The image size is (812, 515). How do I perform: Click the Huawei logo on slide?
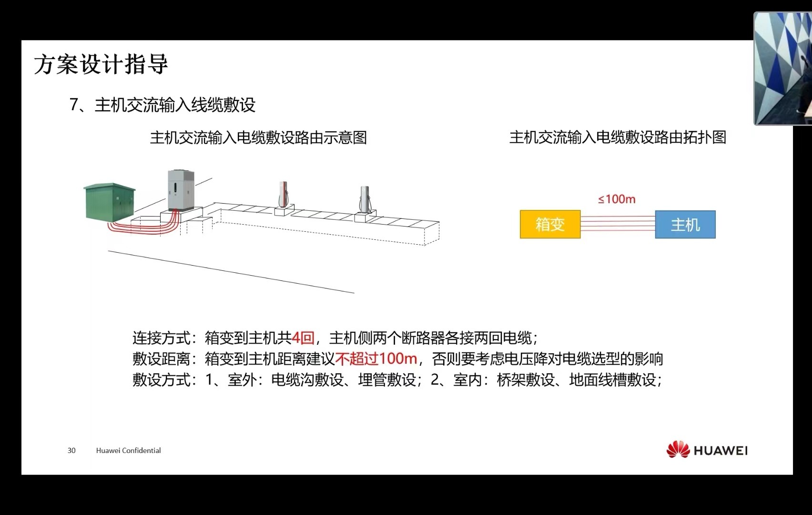[707, 450]
